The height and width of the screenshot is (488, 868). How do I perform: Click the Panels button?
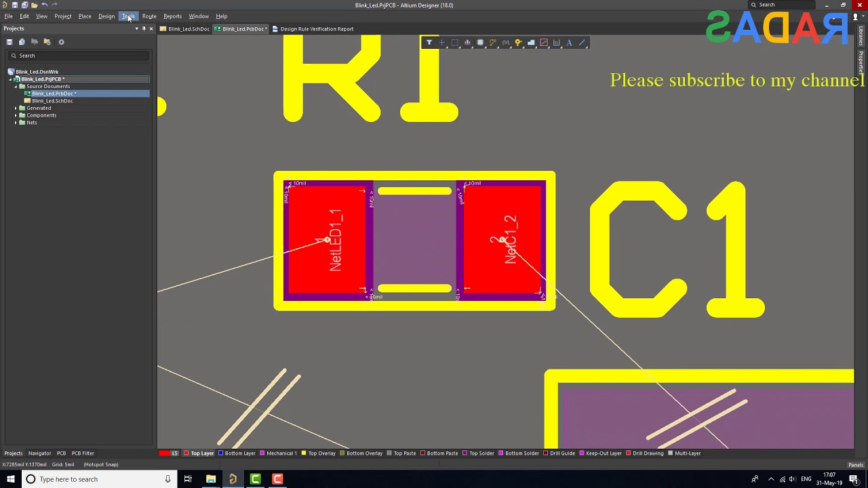pyautogui.click(x=856, y=465)
